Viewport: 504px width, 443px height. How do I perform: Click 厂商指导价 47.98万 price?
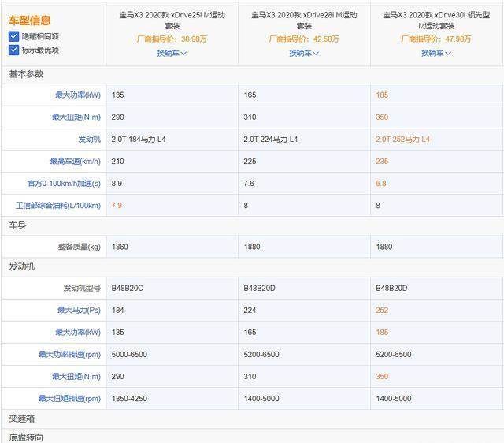point(436,39)
